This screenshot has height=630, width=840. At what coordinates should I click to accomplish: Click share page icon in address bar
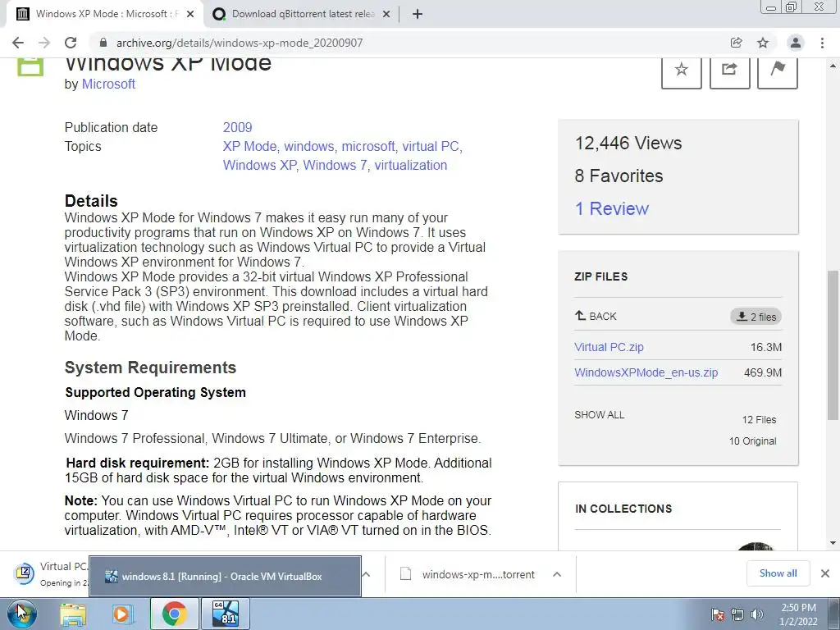(x=736, y=43)
